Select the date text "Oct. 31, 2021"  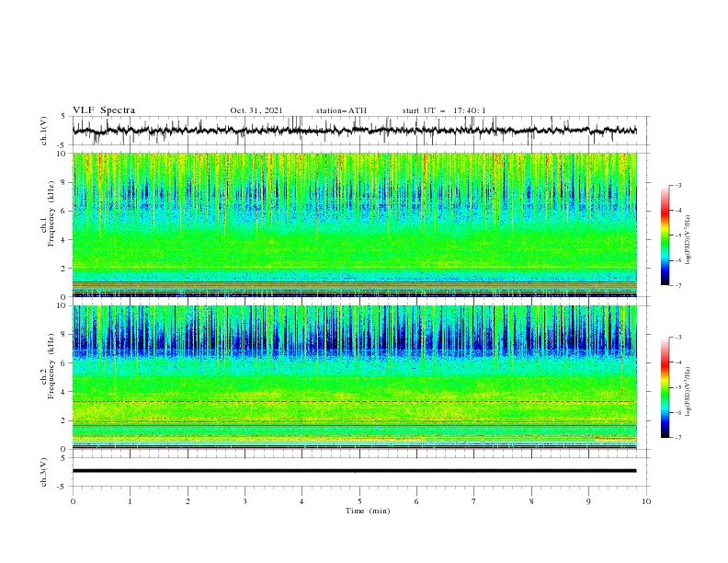(256, 110)
